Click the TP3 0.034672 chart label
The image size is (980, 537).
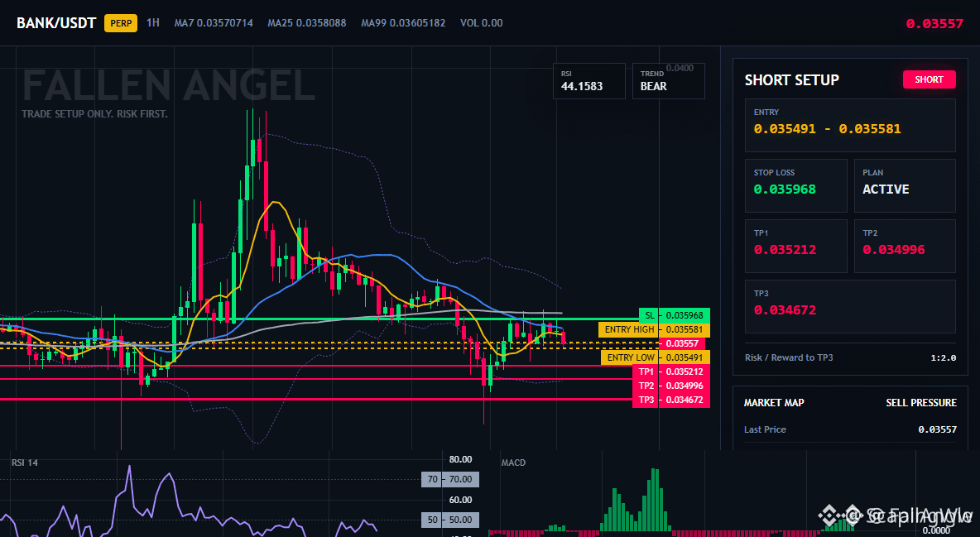[x=671, y=400]
